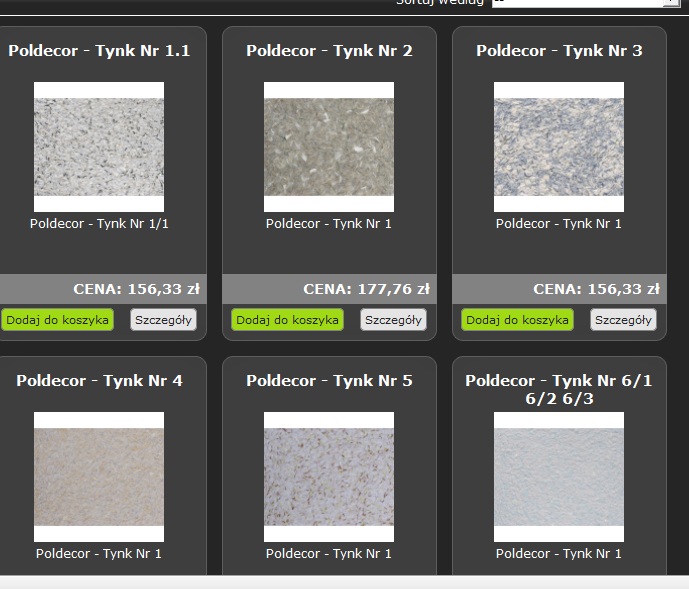Screen dimensions: 689x589
Task: Open the Poldecor - Tynk Nr 4 title
Action: tap(99, 381)
